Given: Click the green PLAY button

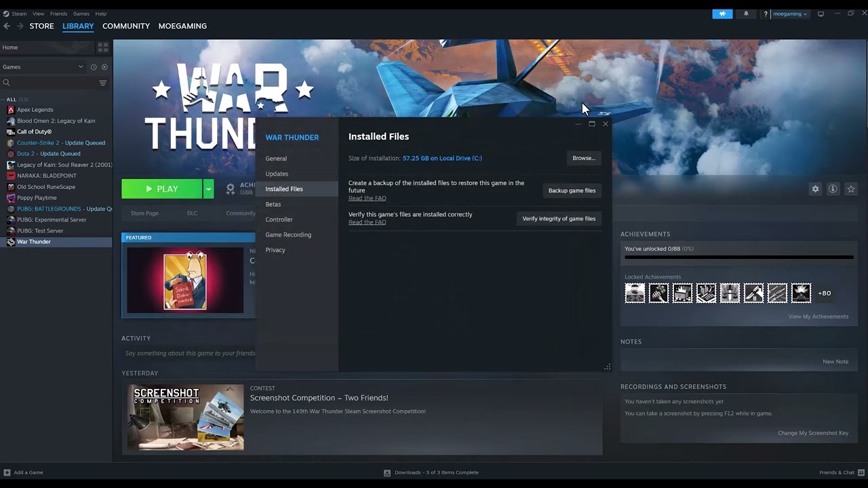Looking at the screenshot, I should coord(162,189).
